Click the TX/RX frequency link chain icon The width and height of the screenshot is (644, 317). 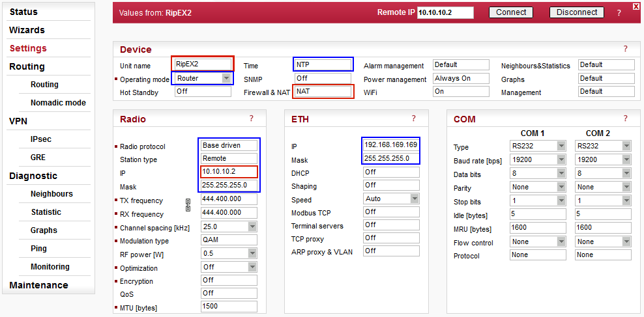pyautogui.click(x=188, y=205)
